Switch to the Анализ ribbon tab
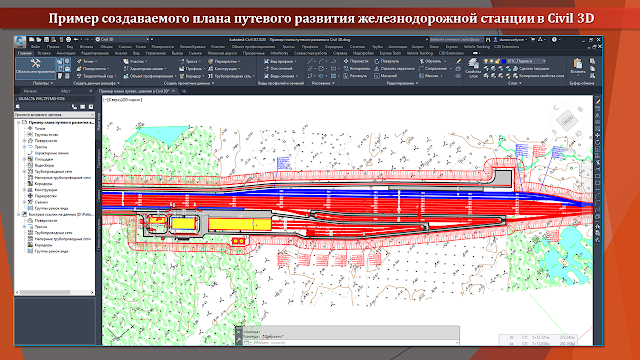This screenshot has width=640, height=360. (x=121, y=53)
